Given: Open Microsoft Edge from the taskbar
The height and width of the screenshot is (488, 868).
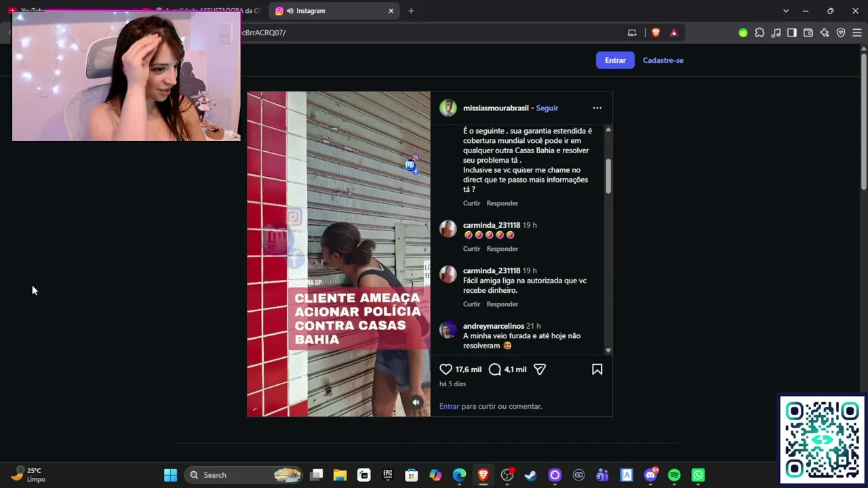Looking at the screenshot, I should [x=459, y=475].
